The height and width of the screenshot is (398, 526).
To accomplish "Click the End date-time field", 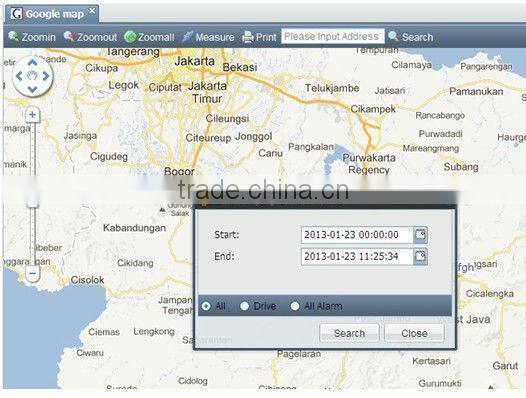I will click(357, 256).
